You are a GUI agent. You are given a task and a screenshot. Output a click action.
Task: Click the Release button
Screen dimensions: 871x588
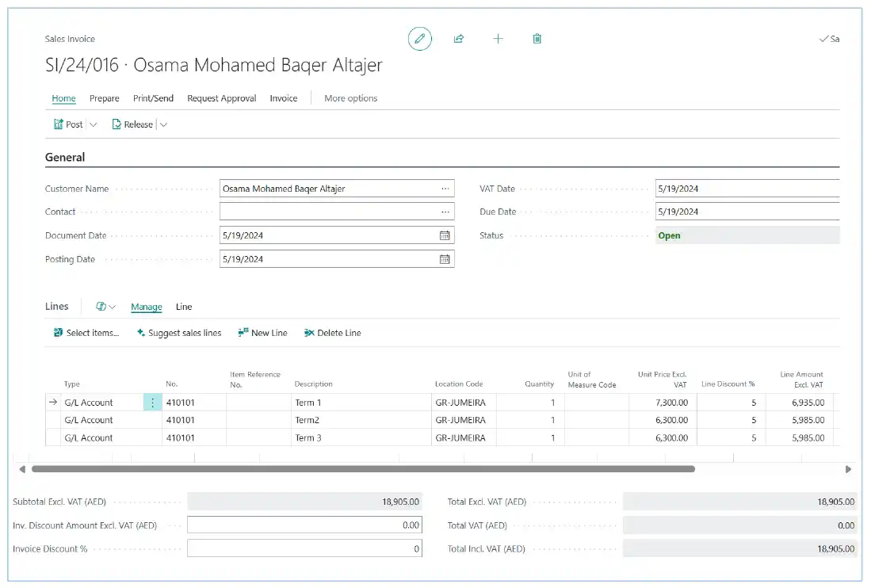pos(132,124)
